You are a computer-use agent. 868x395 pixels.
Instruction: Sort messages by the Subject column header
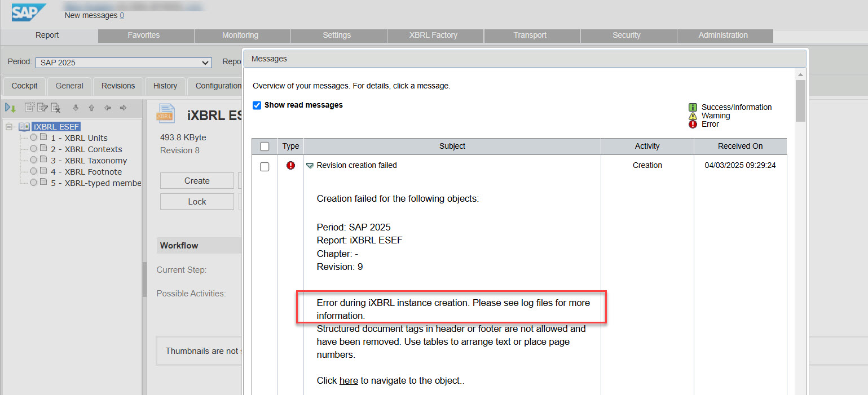(452, 146)
